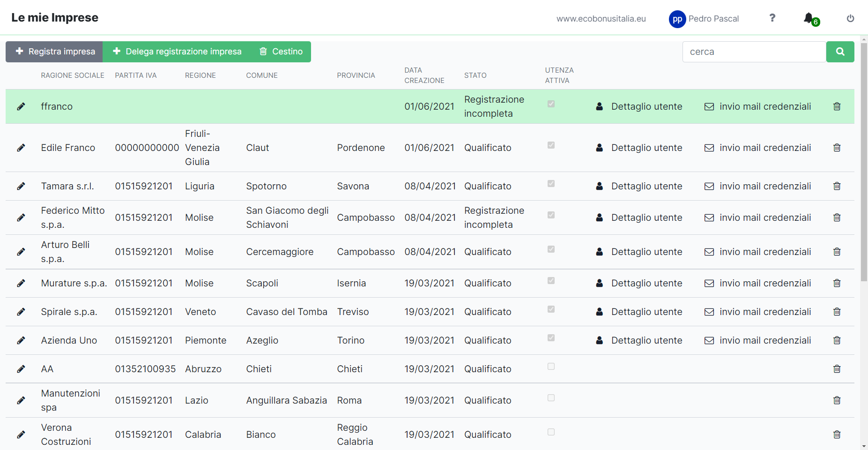Sort by Regione column header
This screenshot has height=450, width=868.
click(200, 75)
